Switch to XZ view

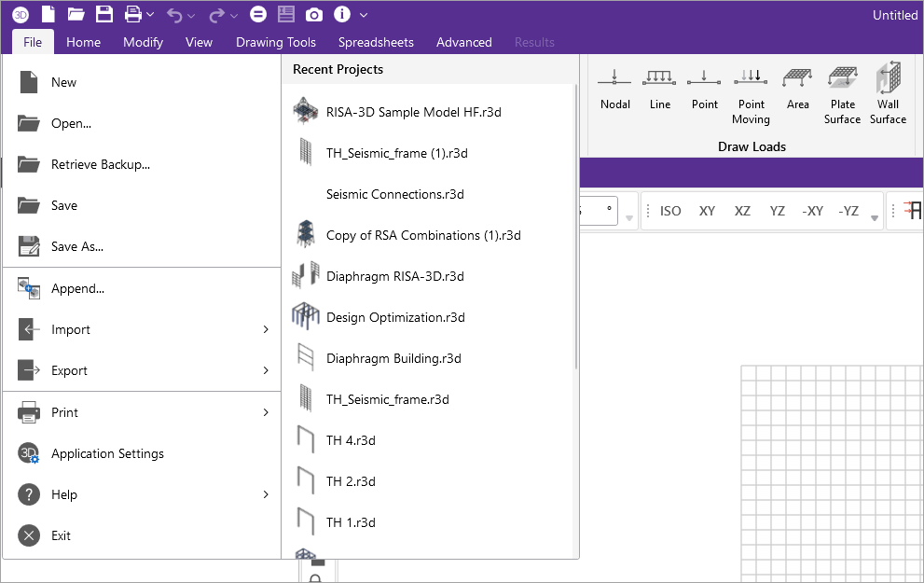742,211
